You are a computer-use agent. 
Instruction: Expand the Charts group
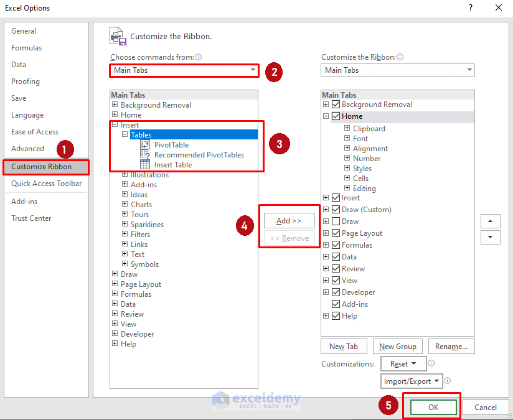click(125, 204)
